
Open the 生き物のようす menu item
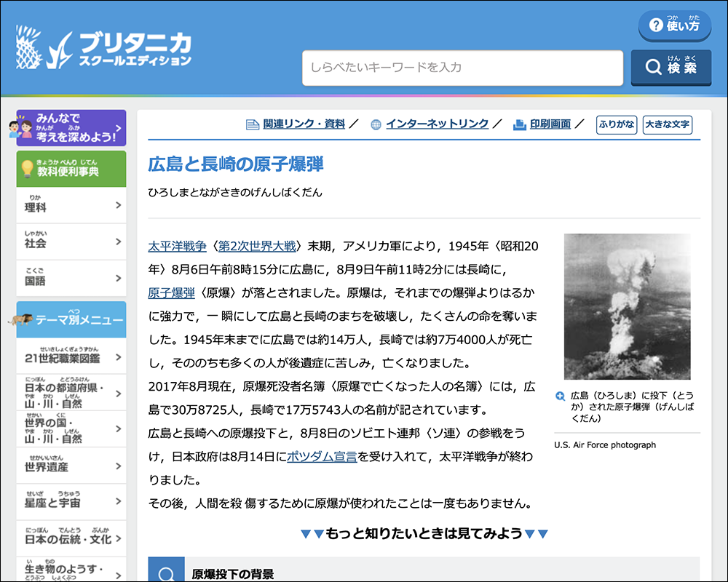tap(71, 570)
